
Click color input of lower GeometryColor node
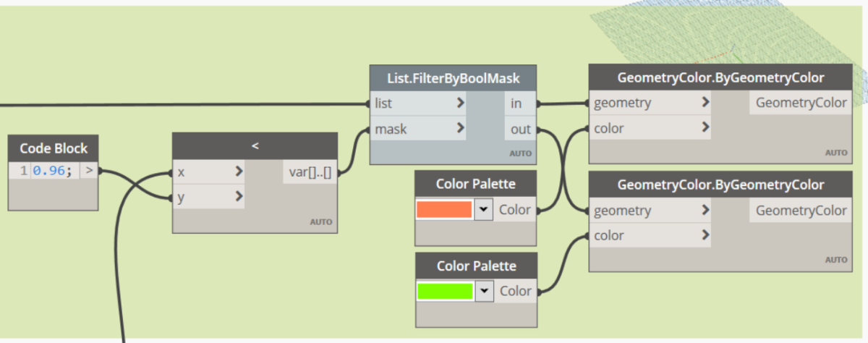651,235
